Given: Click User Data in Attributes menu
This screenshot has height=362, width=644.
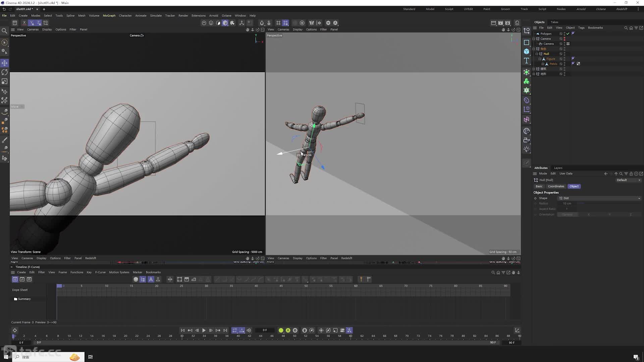Looking at the screenshot, I should [x=566, y=174].
